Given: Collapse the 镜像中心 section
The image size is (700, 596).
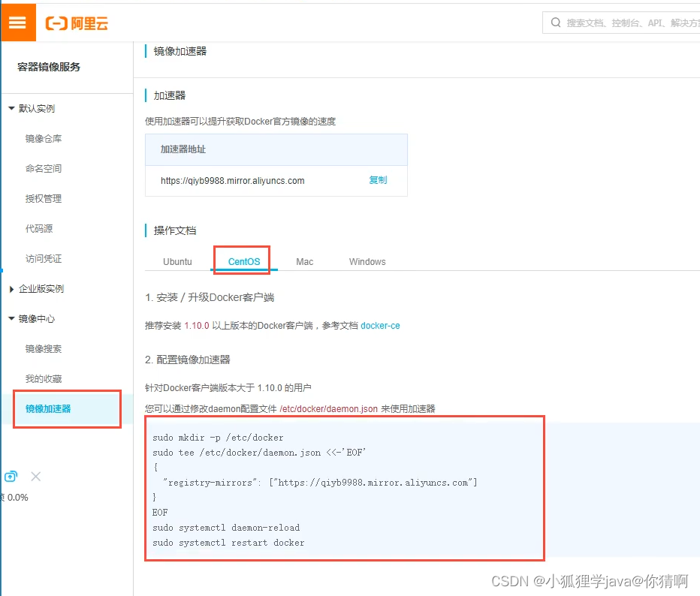Looking at the screenshot, I should point(11,318).
